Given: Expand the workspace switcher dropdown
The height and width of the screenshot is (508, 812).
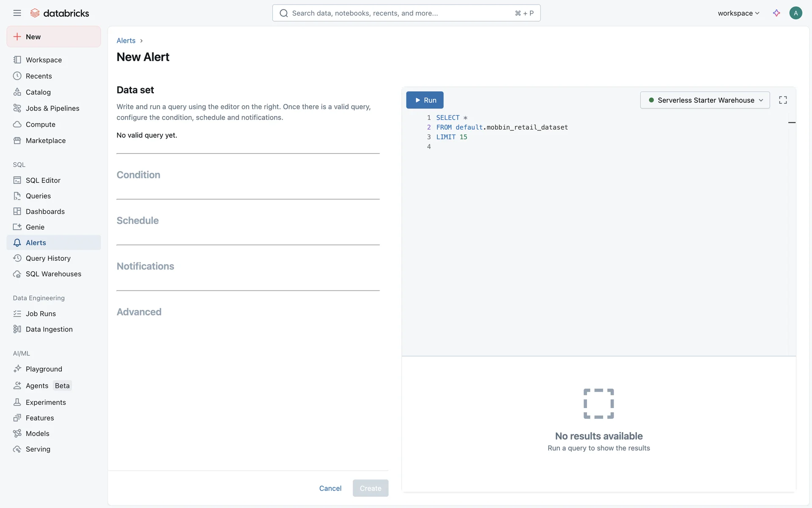Looking at the screenshot, I should 738,13.
